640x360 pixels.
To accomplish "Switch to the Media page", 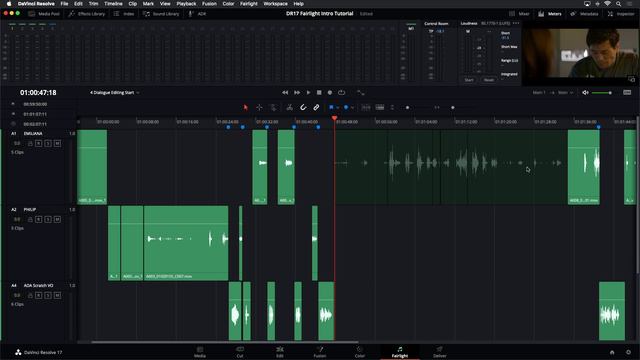I will coord(200,351).
